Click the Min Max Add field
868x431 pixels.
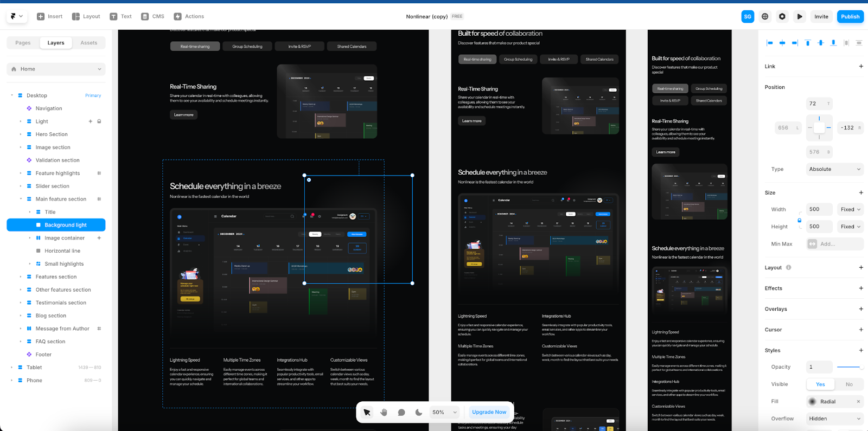pos(835,244)
